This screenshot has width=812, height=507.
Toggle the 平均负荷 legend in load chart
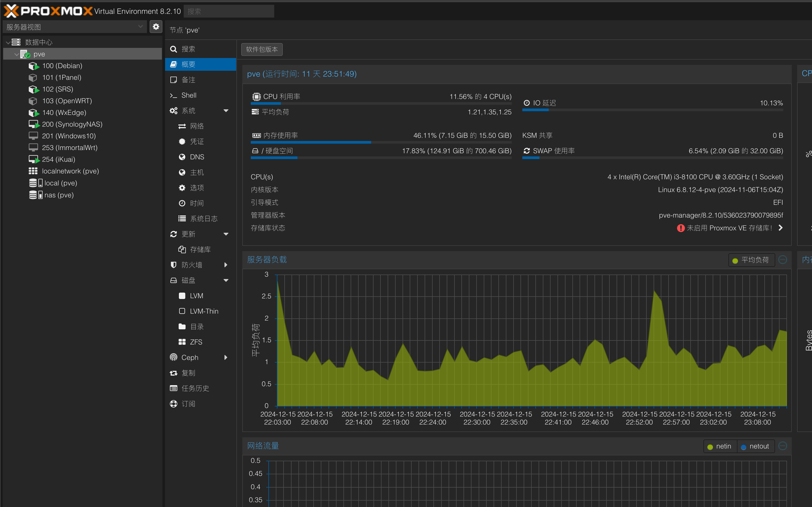tap(751, 260)
